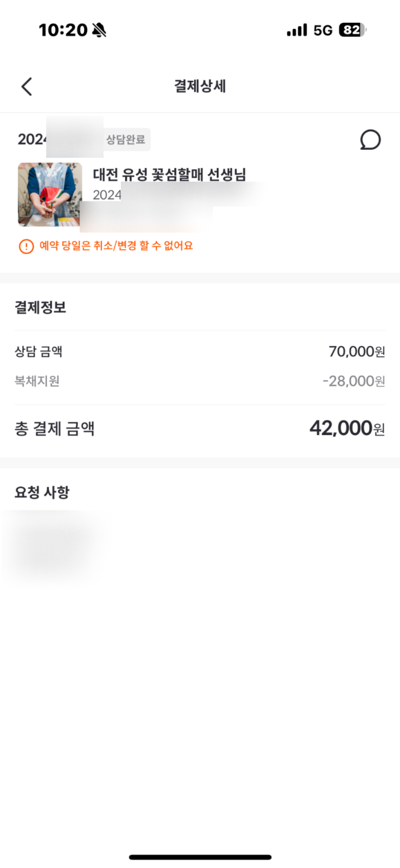Tap the 결제상세 page title
Image resolution: width=400 pixels, height=868 pixels.
point(200,86)
